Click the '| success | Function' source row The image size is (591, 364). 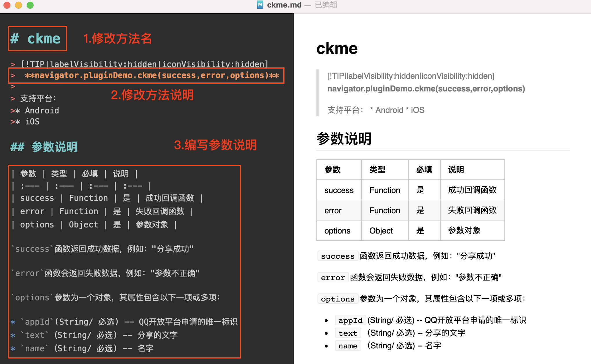[x=107, y=198]
